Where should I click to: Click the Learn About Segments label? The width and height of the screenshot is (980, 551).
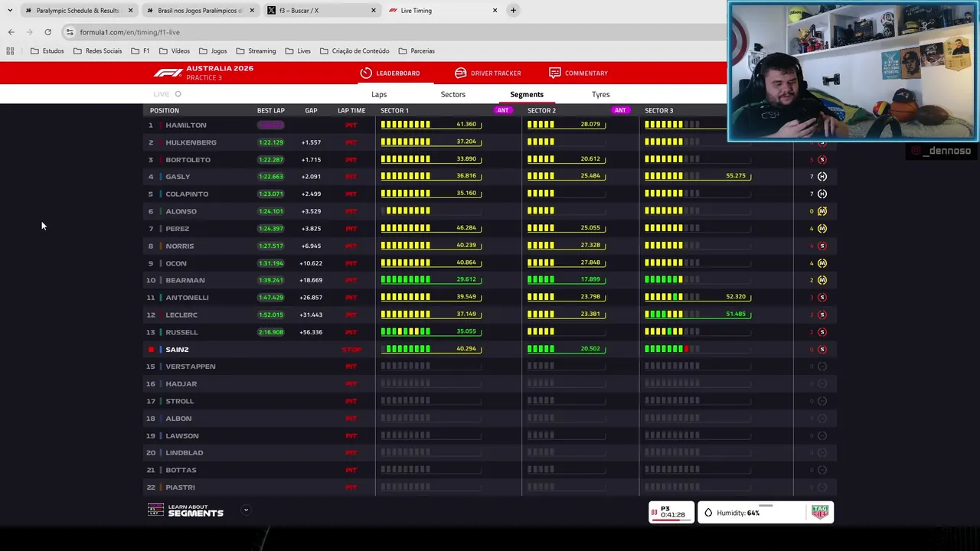tap(195, 510)
